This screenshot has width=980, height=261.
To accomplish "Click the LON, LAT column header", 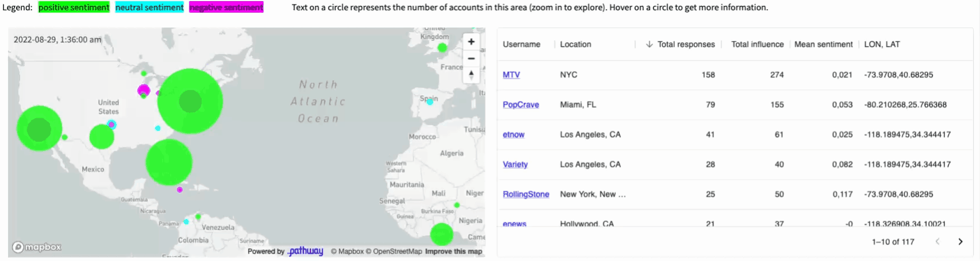I will 882,44.
